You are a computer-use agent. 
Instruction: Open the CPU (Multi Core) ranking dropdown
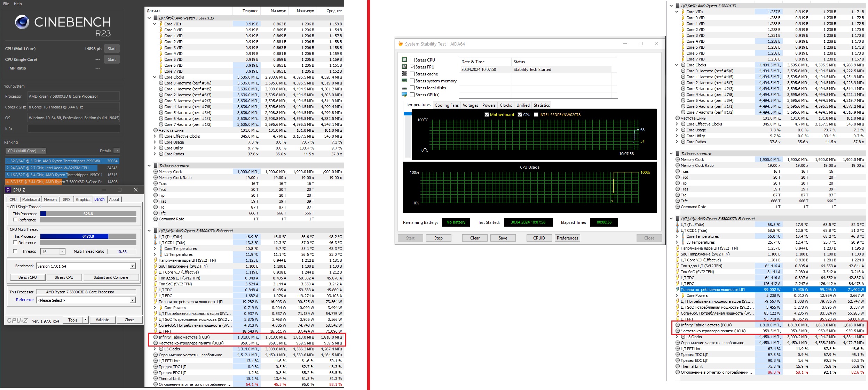[x=26, y=151]
